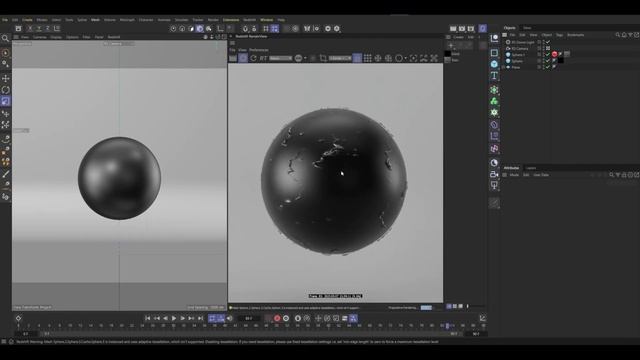Click the Render to Picture Viewer icon
This screenshot has height=360, width=640.
coord(462,29)
